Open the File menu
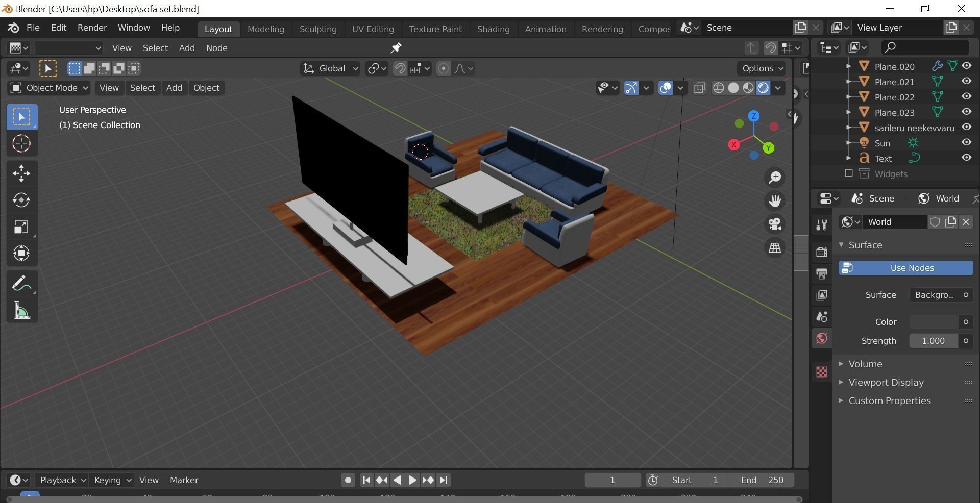The image size is (980, 503). [x=33, y=28]
